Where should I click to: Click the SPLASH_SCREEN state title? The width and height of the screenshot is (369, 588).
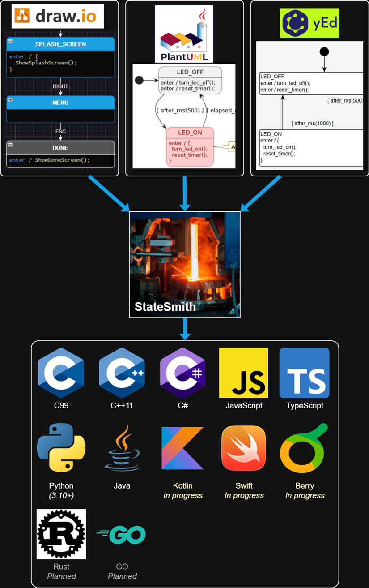pos(60,44)
